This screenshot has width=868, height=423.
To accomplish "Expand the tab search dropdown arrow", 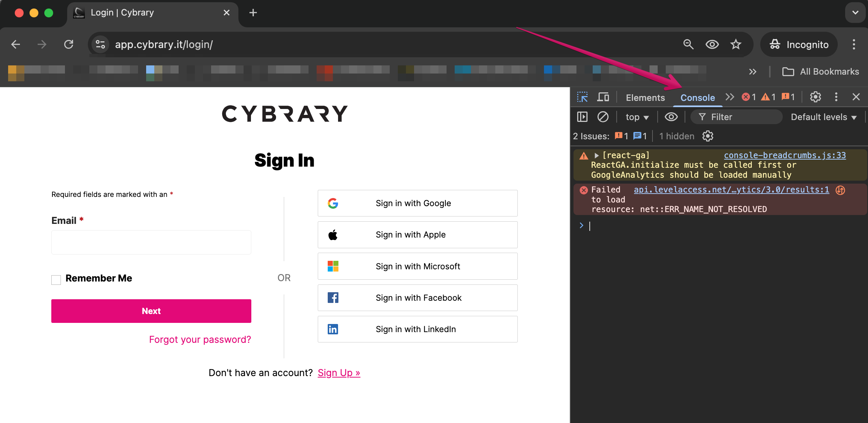I will pos(855,13).
